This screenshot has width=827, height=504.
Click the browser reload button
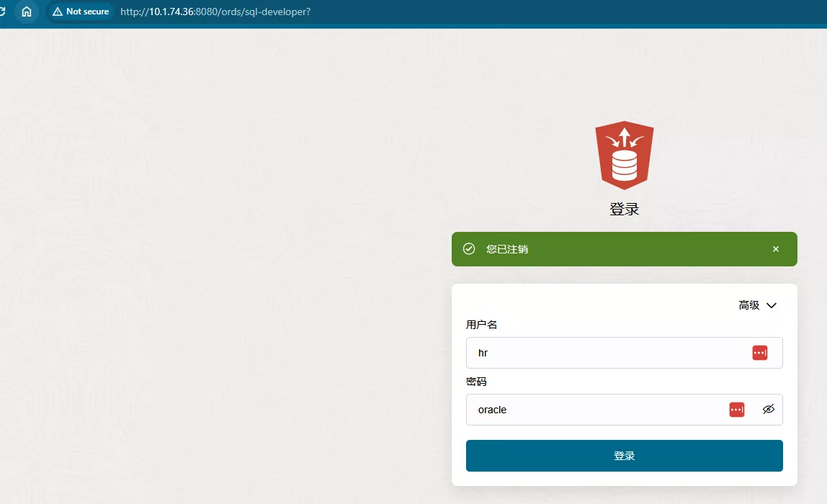(x=2, y=12)
